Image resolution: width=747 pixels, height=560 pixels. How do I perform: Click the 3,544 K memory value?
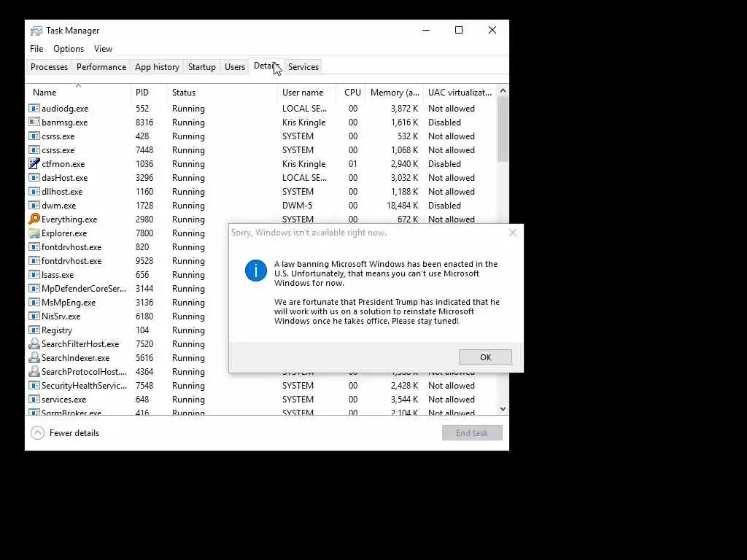pos(404,399)
